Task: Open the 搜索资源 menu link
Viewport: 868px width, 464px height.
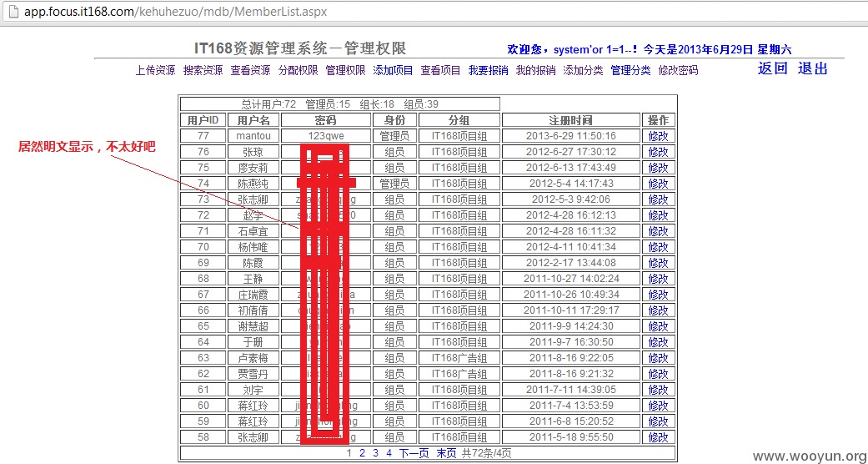Action: [x=203, y=70]
